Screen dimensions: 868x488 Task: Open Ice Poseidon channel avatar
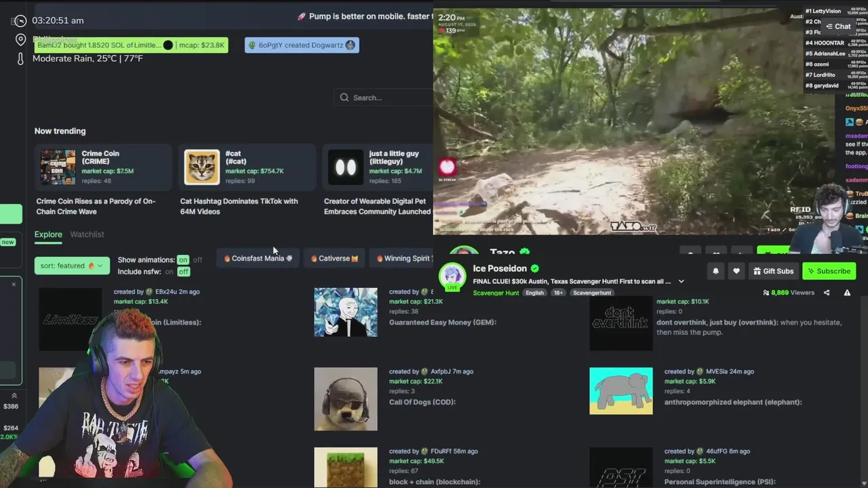tap(452, 276)
